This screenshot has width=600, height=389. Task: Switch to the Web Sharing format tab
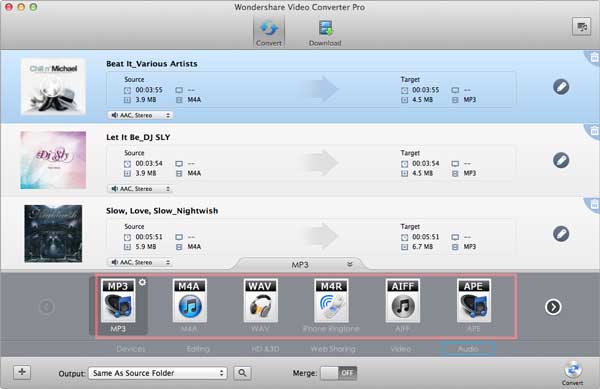pos(333,349)
